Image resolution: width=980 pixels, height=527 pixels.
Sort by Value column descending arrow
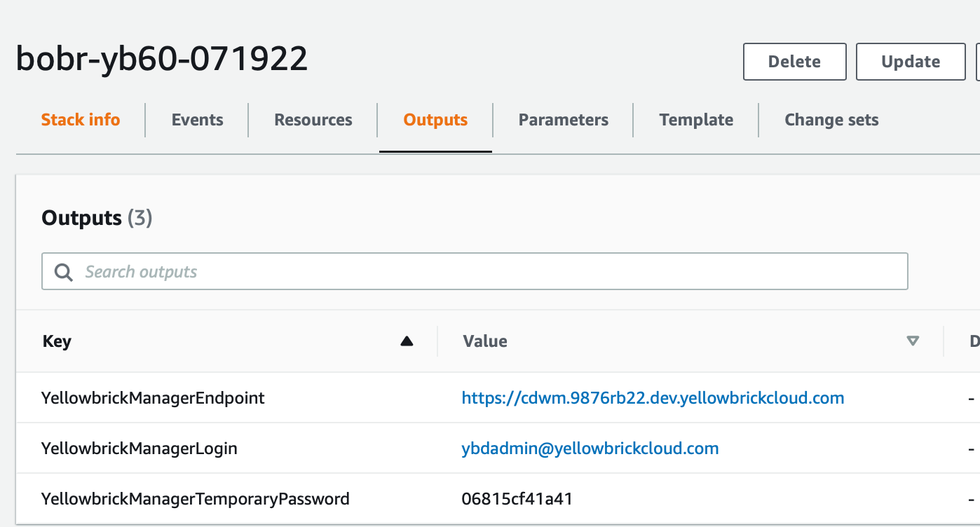913,341
